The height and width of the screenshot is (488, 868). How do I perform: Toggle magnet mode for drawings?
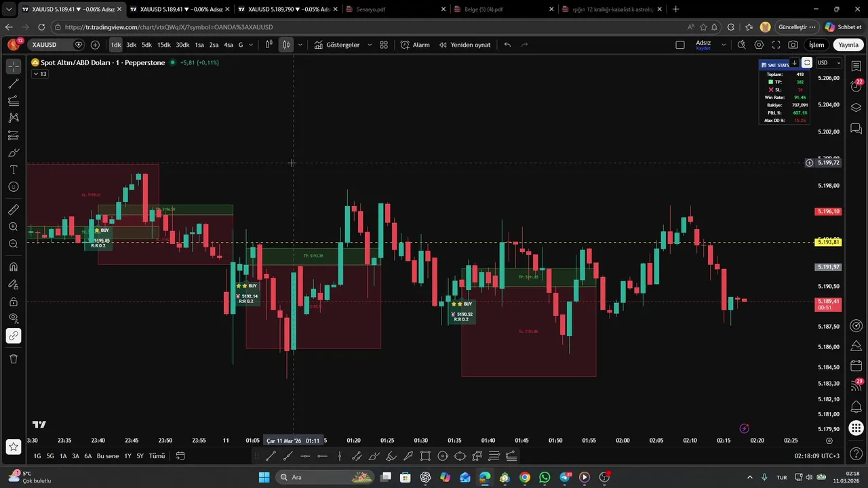tap(14, 267)
